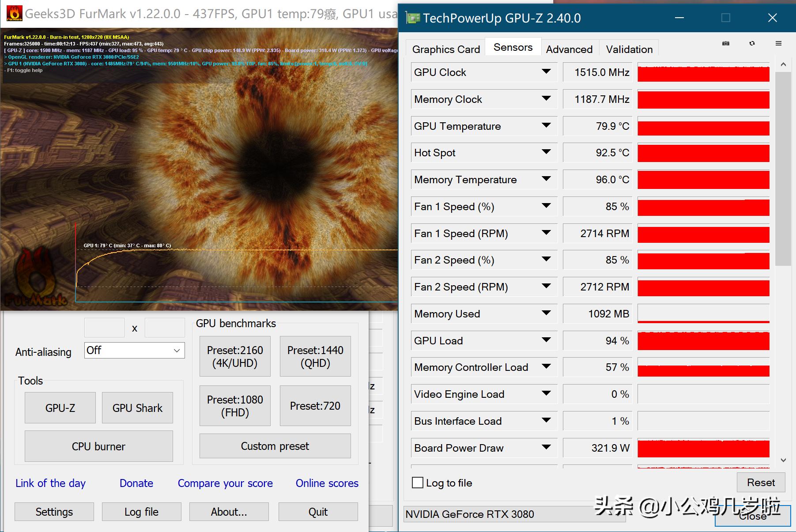Open Link of the day
Image resolution: width=796 pixels, height=532 pixels.
pos(50,483)
